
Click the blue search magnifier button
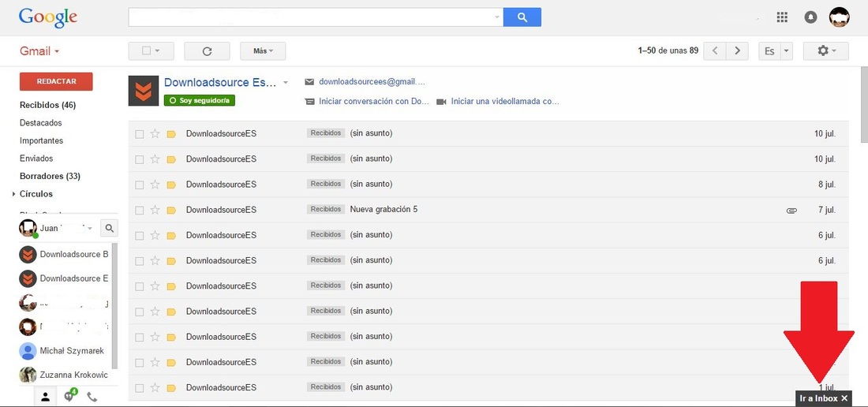pos(522,17)
